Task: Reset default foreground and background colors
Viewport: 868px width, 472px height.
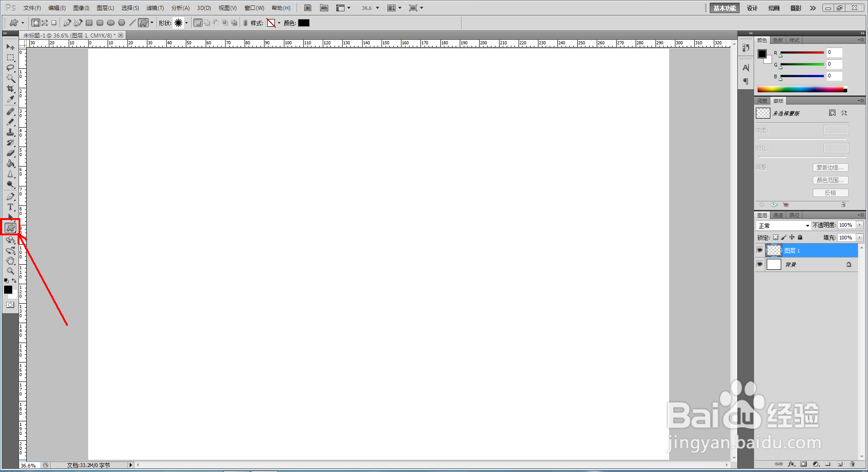Action: coord(6,281)
